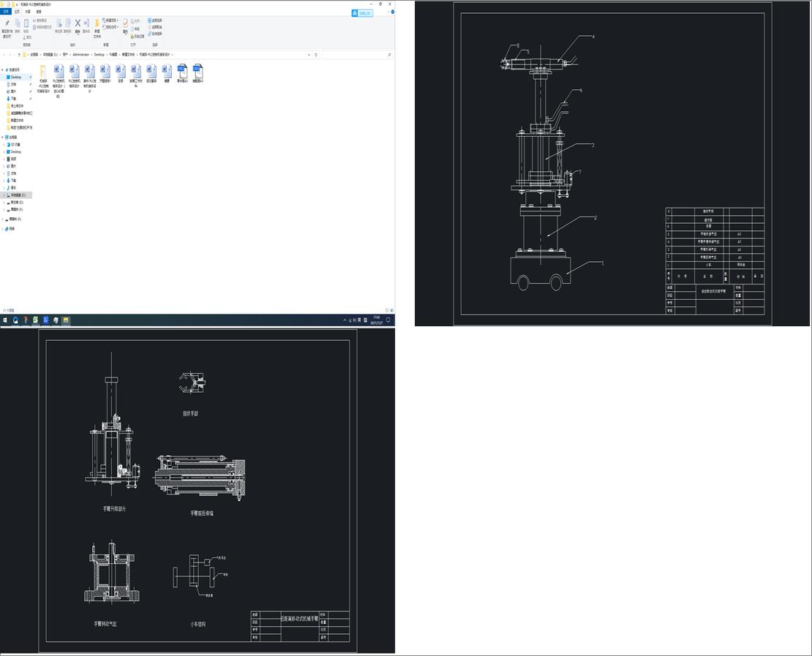Expand the 音乐 (Music) tree node
Image resolution: width=812 pixels, height=656 pixels.
point(4,188)
